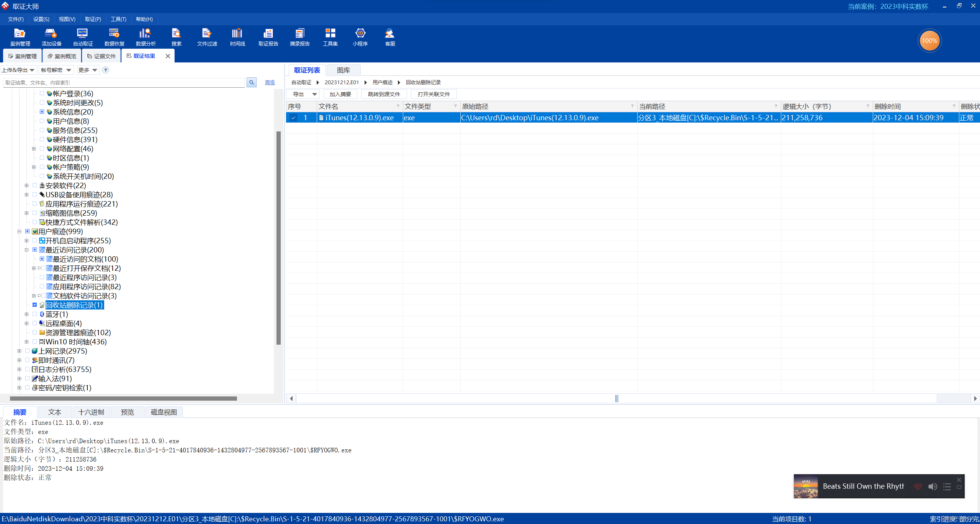Screen dimensions: 980x524
Task: Check the 安装软件(22) checkbox
Action: coord(35,185)
